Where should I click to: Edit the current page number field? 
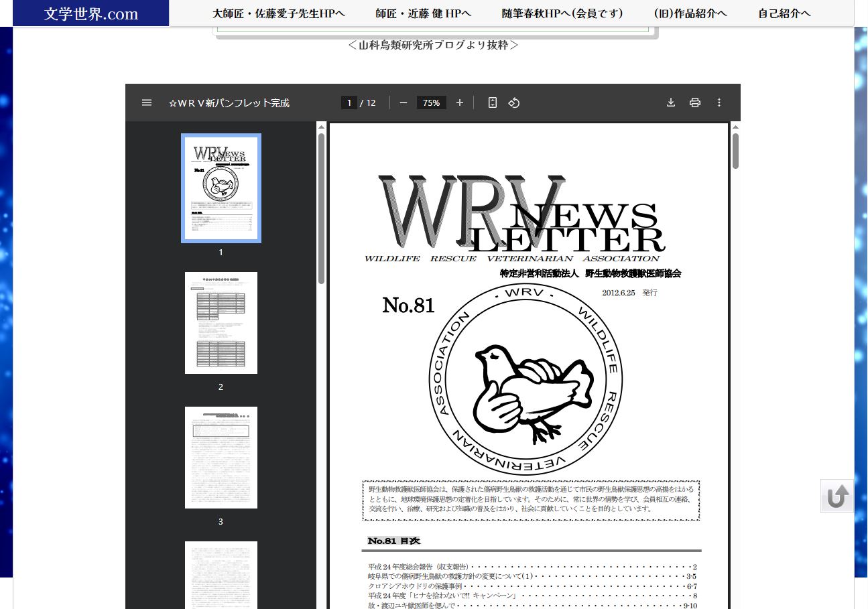pyautogui.click(x=349, y=103)
